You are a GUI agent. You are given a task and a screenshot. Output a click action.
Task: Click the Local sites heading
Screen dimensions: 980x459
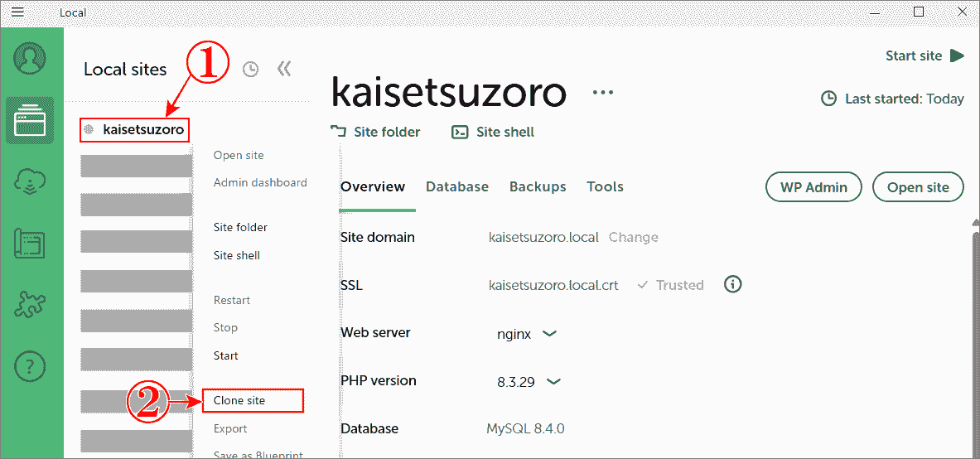tap(125, 69)
